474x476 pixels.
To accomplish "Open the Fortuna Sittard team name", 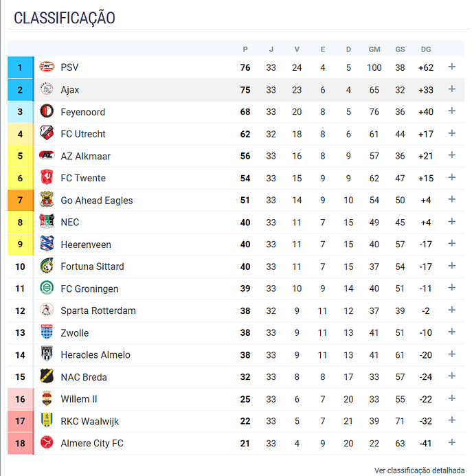I will [x=92, y=267].
